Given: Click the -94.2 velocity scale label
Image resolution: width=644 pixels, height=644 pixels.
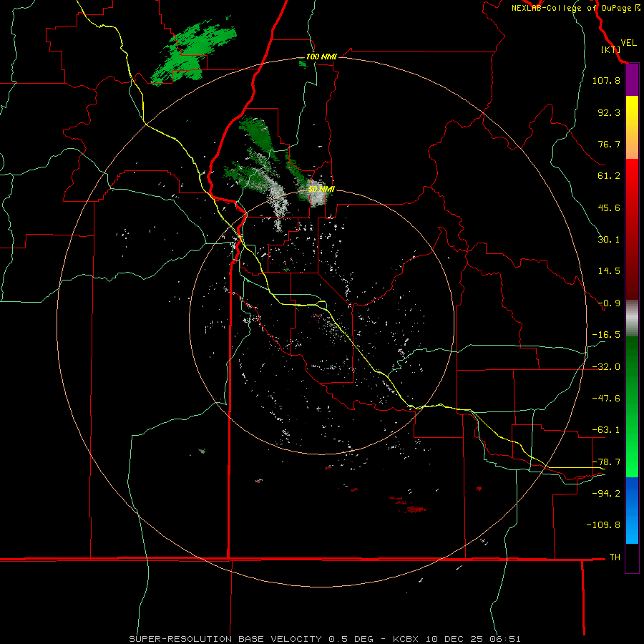Looking at the screenshot, I should 606,494.
